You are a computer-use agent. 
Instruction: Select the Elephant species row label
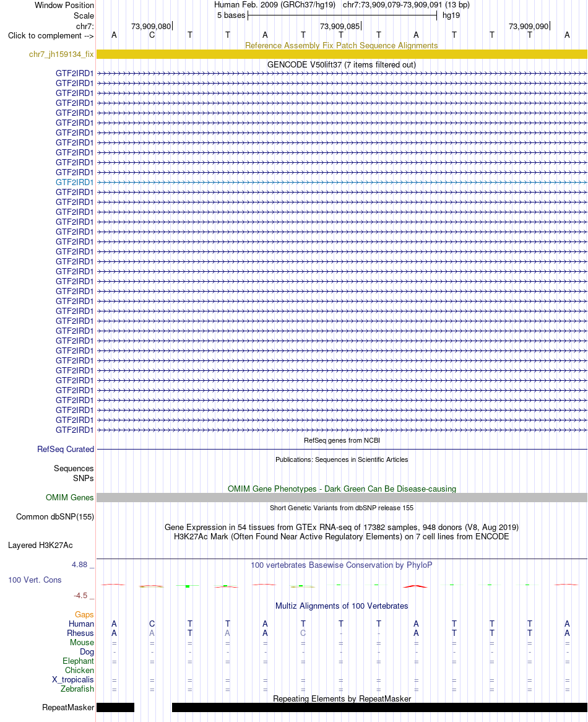[x=78, y=661]
